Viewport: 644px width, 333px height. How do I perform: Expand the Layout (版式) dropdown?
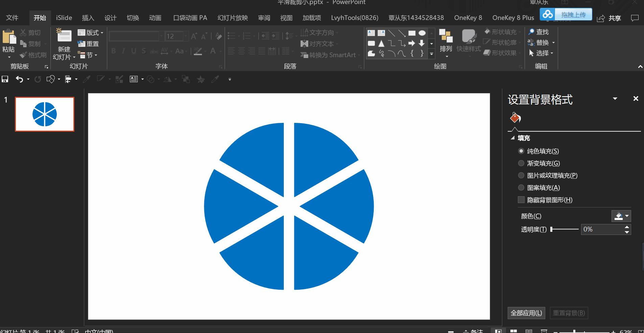click(90, 32)
